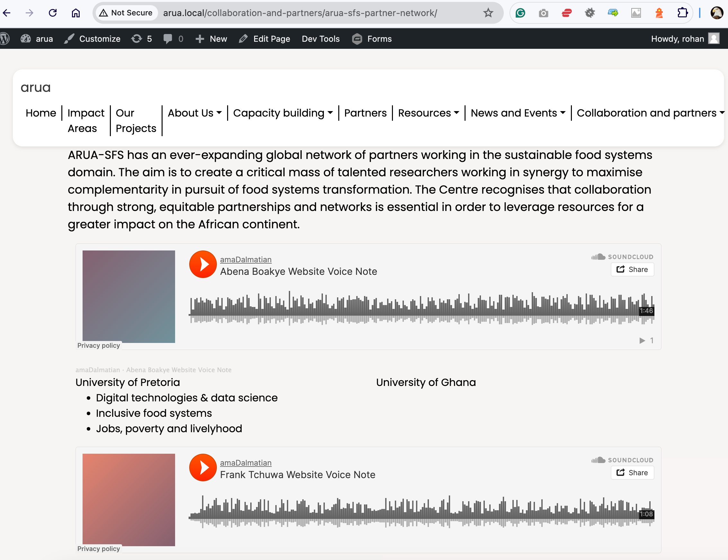Play Frank Tchuwa Website Voice Note
728x560 pixels.
203,468
